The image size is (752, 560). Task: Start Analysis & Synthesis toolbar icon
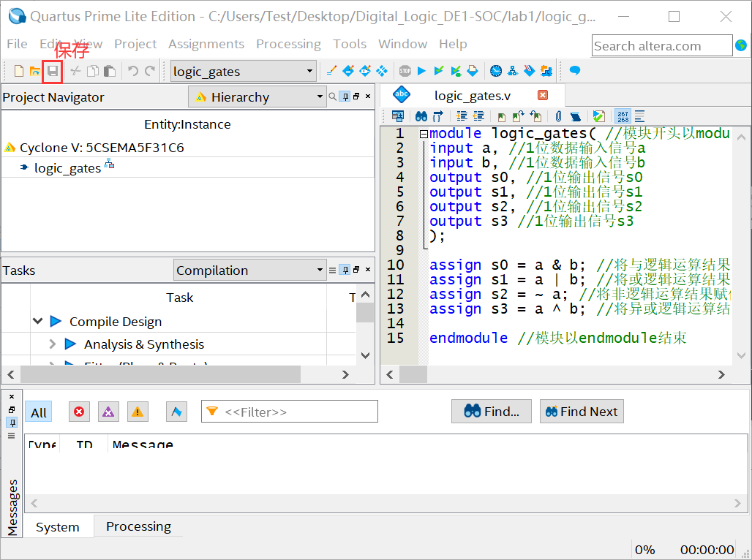(438, 72)
